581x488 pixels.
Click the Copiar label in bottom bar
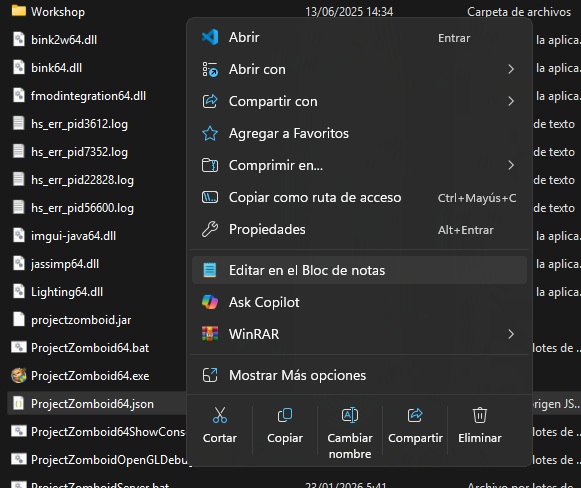285,438
